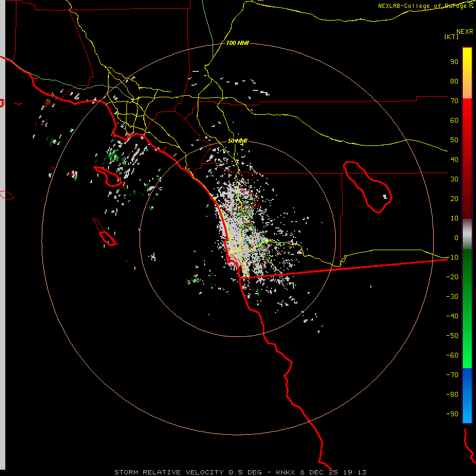This screenshot has height=476, width=476.
Task: Click the red-outlined Salton Sea shape
Action: [x=368, y=187]
